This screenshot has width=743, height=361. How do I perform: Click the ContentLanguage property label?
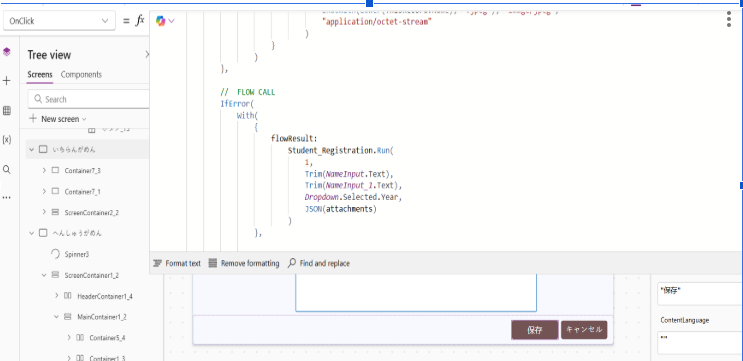pos(685,321)
